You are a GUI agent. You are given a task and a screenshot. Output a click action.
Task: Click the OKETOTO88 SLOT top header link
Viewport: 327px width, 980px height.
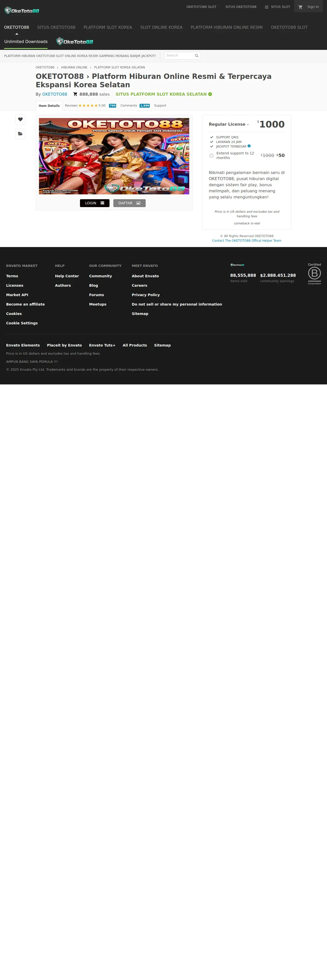[x=201, y=7]
